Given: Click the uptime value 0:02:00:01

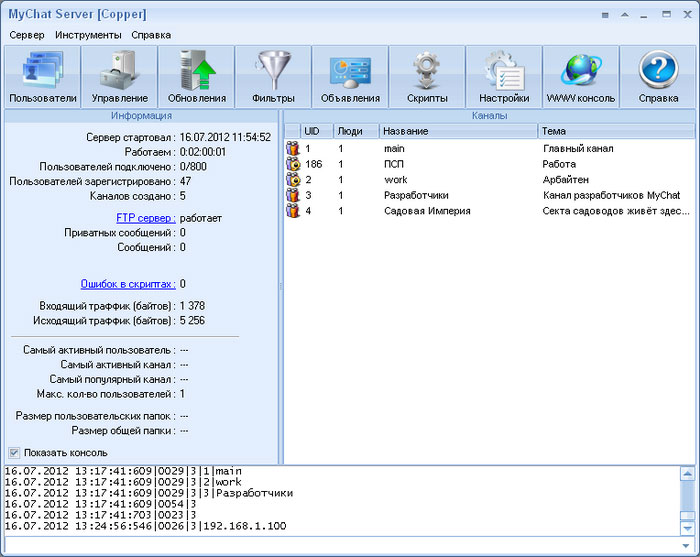Looking at the screenshot, I should tap(203, 152).
